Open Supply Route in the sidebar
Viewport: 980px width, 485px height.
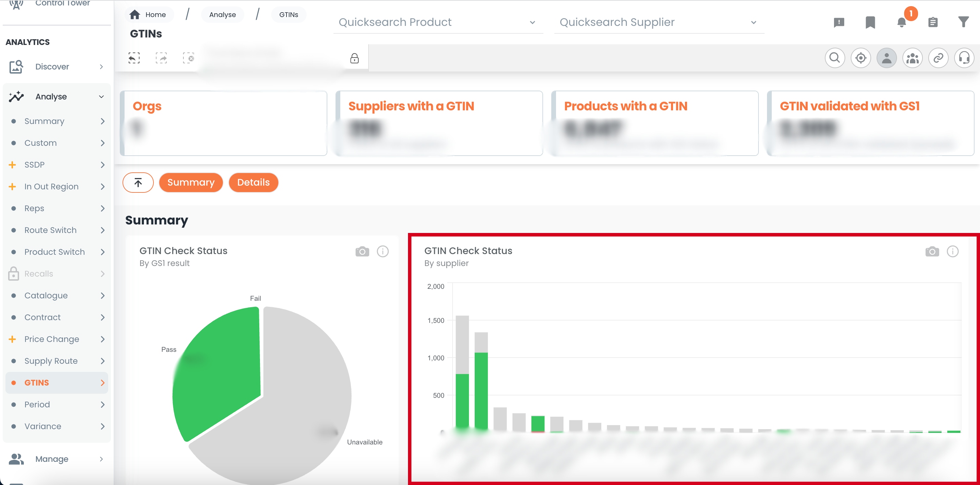tap(57, 360)
